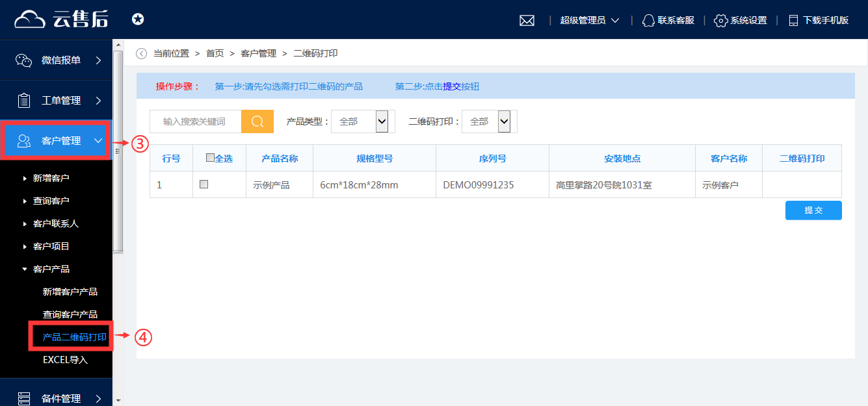Go to 首页 breadcrumb link

point(215,53)
